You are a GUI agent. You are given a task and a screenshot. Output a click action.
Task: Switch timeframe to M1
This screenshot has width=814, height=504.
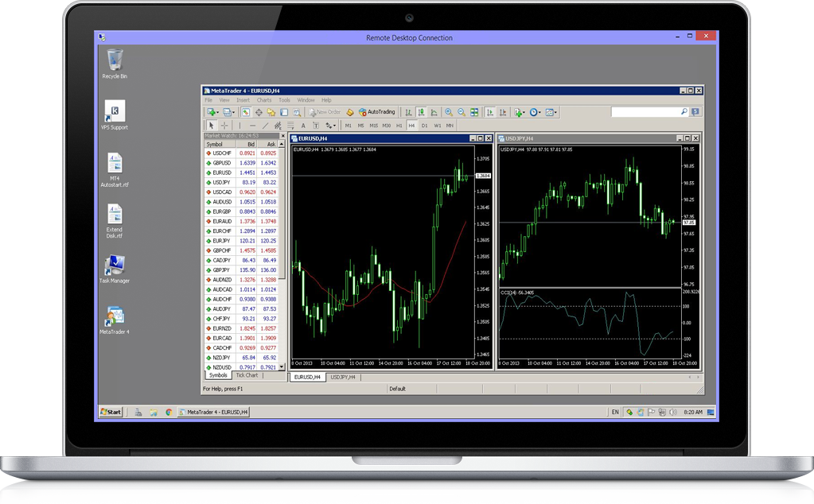(349, 126)
